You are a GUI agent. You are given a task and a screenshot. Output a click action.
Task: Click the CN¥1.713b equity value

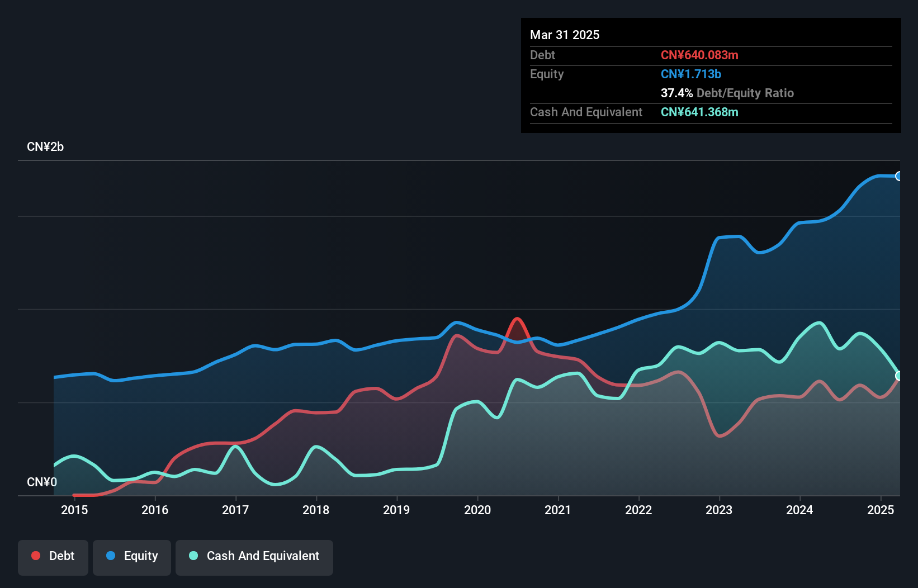[691, 74]
